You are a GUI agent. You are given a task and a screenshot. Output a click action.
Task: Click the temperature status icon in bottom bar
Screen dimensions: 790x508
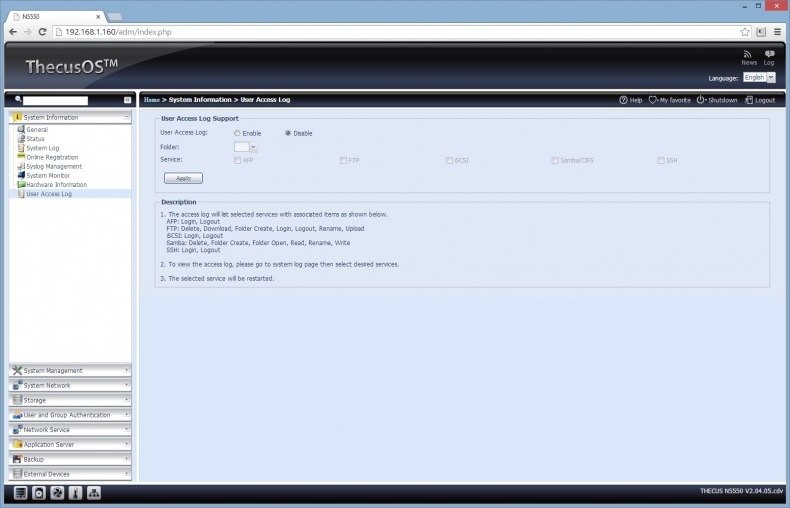[75, 494]
